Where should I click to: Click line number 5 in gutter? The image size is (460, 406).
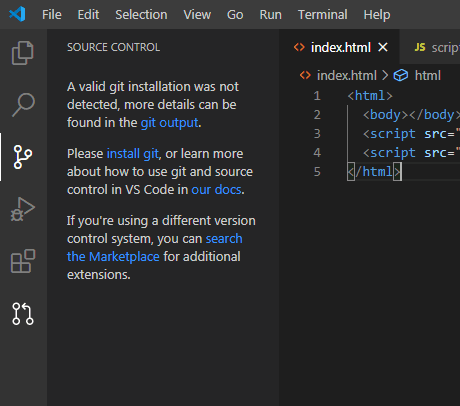click(317, 172)
